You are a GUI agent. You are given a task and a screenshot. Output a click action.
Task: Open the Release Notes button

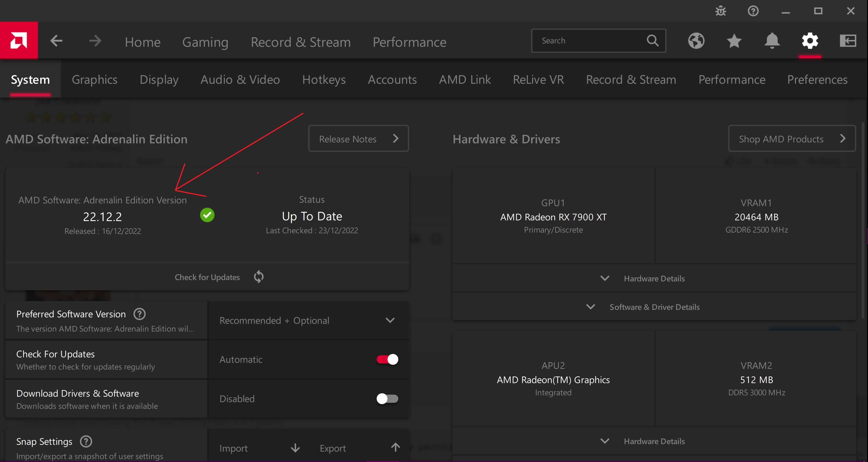[359, 139]
